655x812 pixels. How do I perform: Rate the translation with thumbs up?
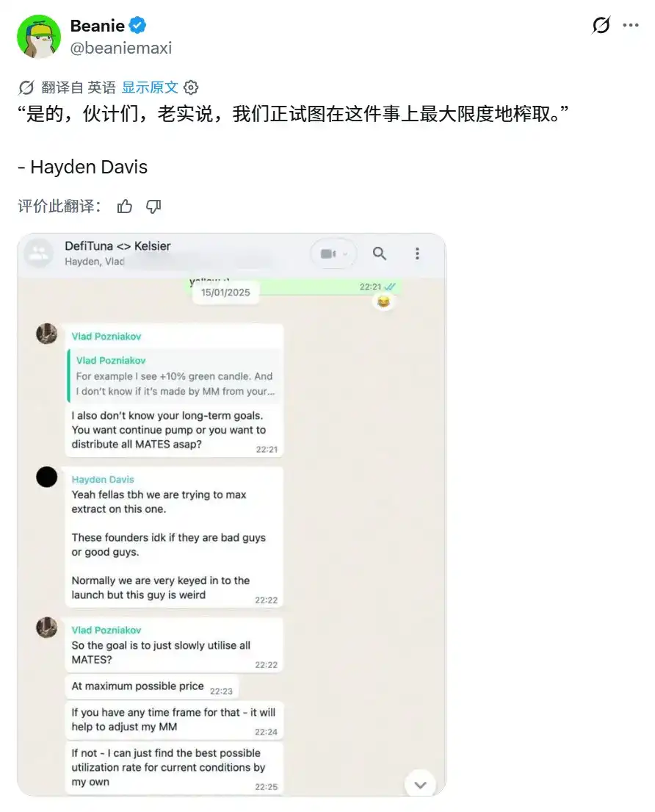[125, 206]
